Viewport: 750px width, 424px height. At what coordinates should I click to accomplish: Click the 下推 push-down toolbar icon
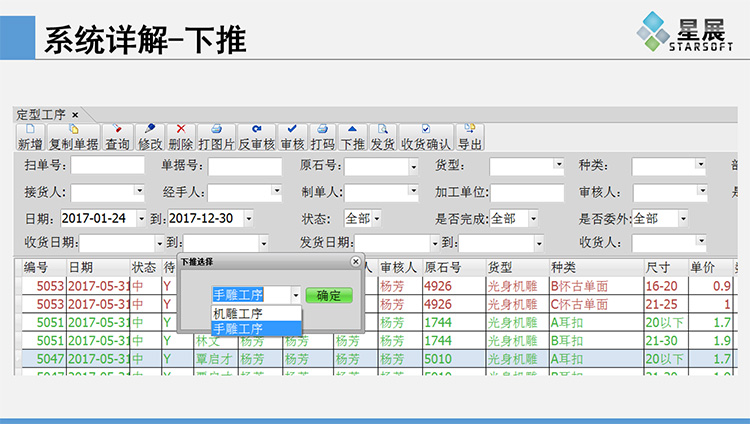352,137
